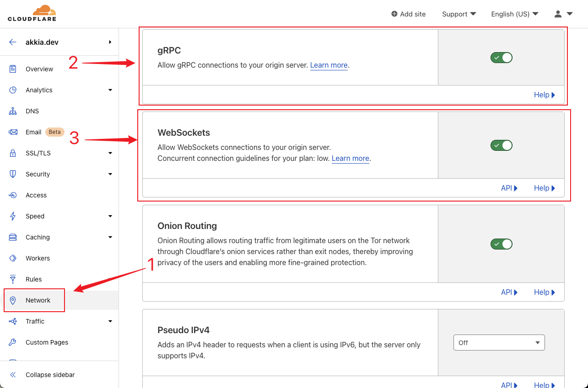
Task: Click Add site in the header
Action: [408, 14]
